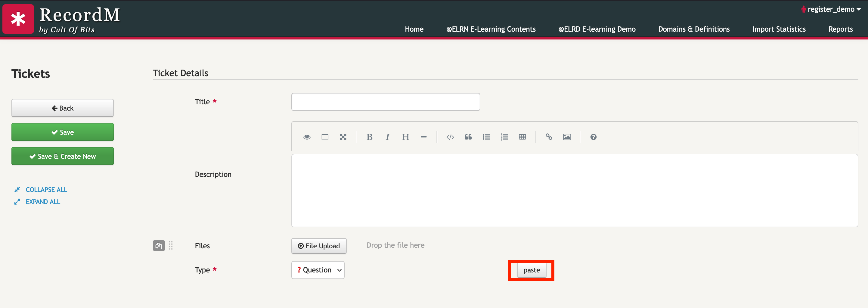The image size is (868, 308).
Task: Open markdown help question mark icon
Action: click(593, 137)
